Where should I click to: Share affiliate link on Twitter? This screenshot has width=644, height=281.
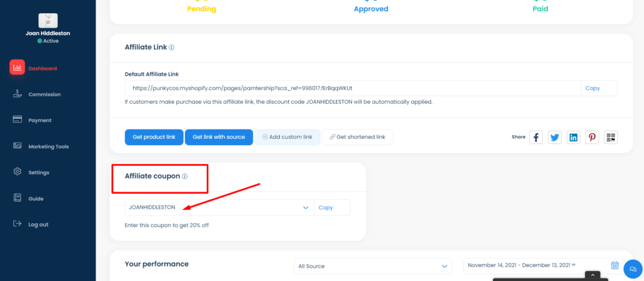tap(555, 137)
